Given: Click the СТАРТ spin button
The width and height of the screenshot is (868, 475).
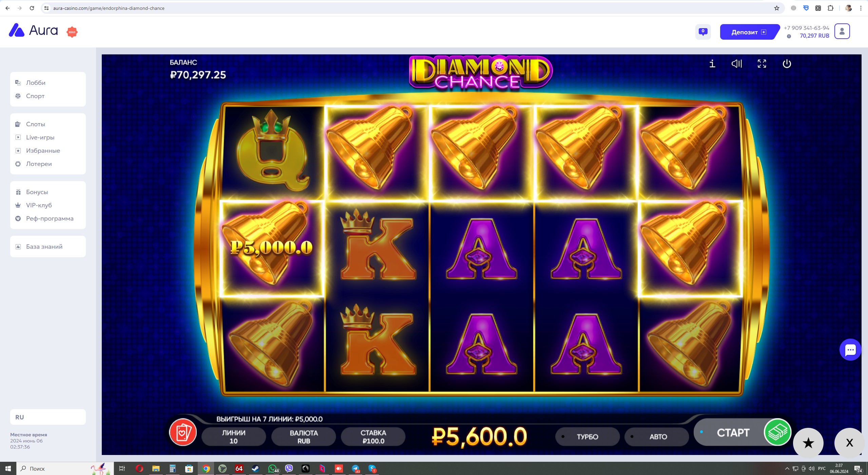Looking at the screenshot, I should point(743,432).
